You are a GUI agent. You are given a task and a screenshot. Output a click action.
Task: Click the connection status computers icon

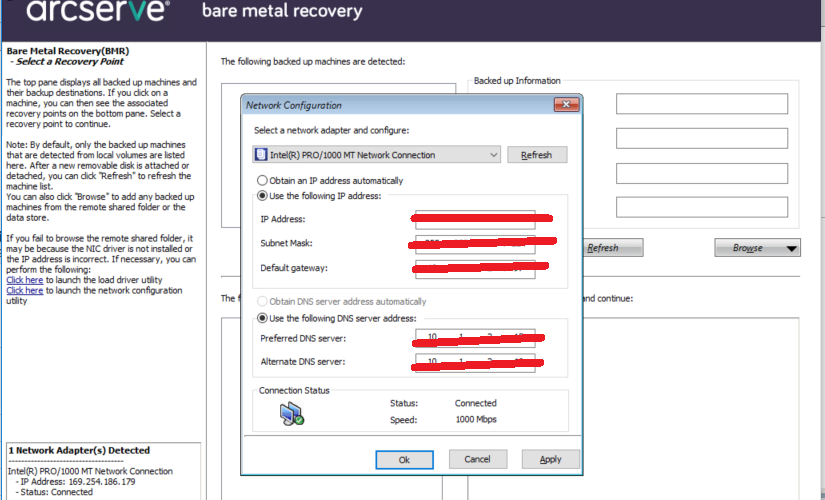tap(292, 414)
